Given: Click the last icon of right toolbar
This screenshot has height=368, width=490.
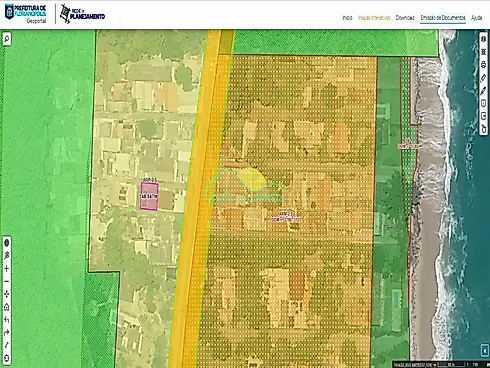Looking at the screenshot, I should click(484, 129).
